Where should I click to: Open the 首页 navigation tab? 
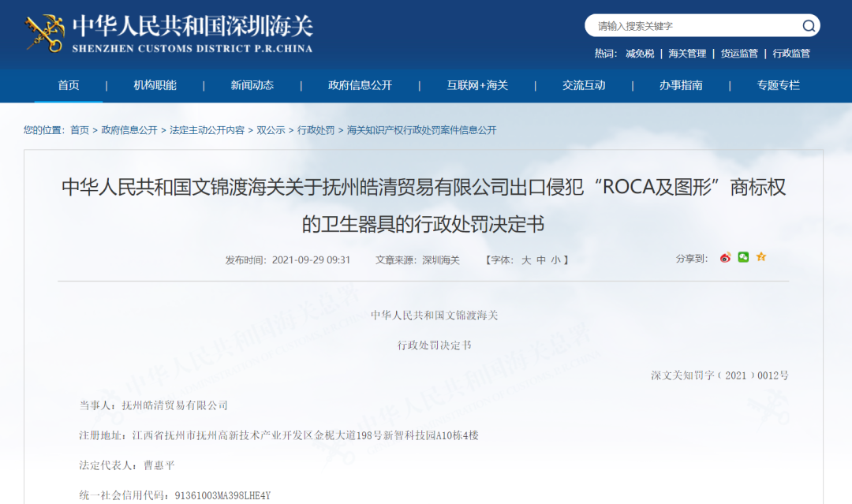(69, 85)
